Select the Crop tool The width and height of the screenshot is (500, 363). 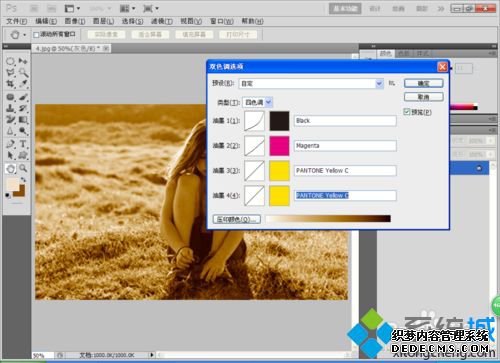[x=10, y=84]
